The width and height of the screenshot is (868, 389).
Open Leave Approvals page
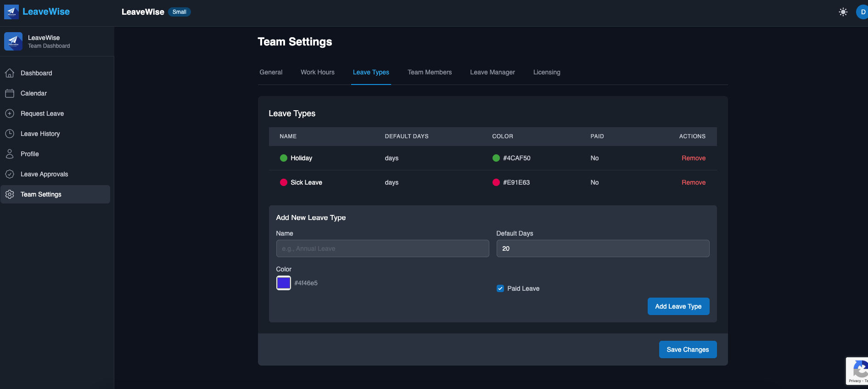[x=55, y=174]
